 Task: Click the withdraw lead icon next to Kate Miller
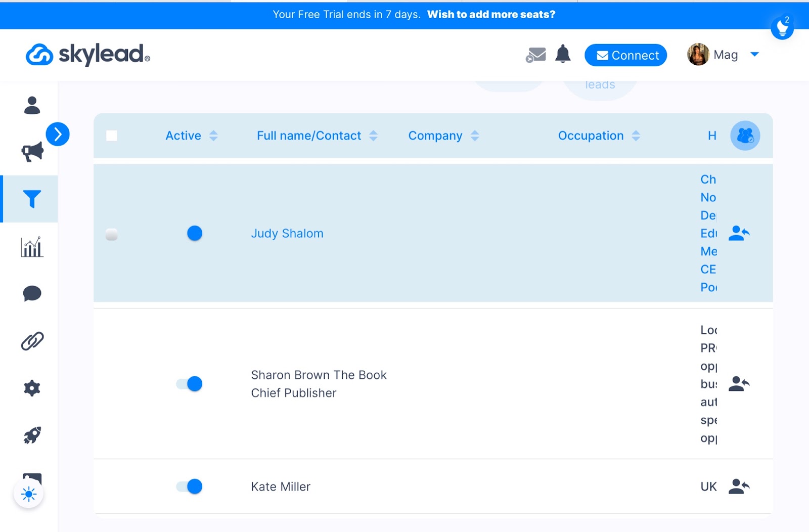click(739, 486)
